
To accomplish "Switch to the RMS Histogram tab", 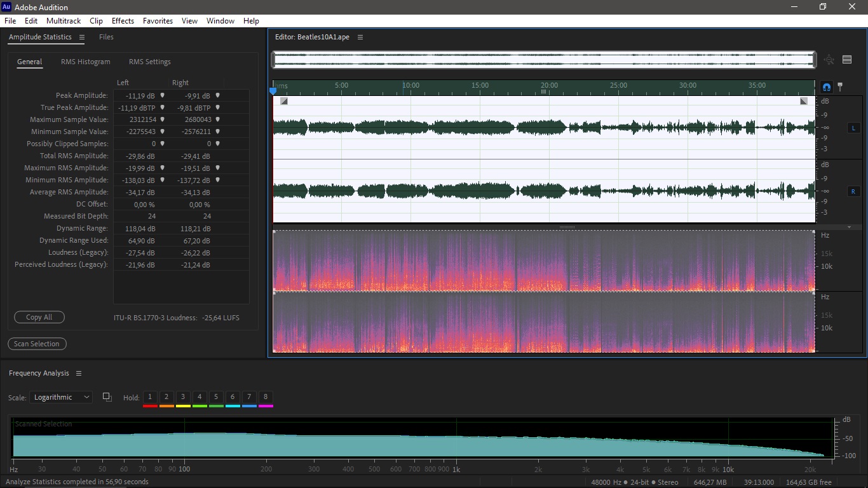I will [x=86, y=62].
